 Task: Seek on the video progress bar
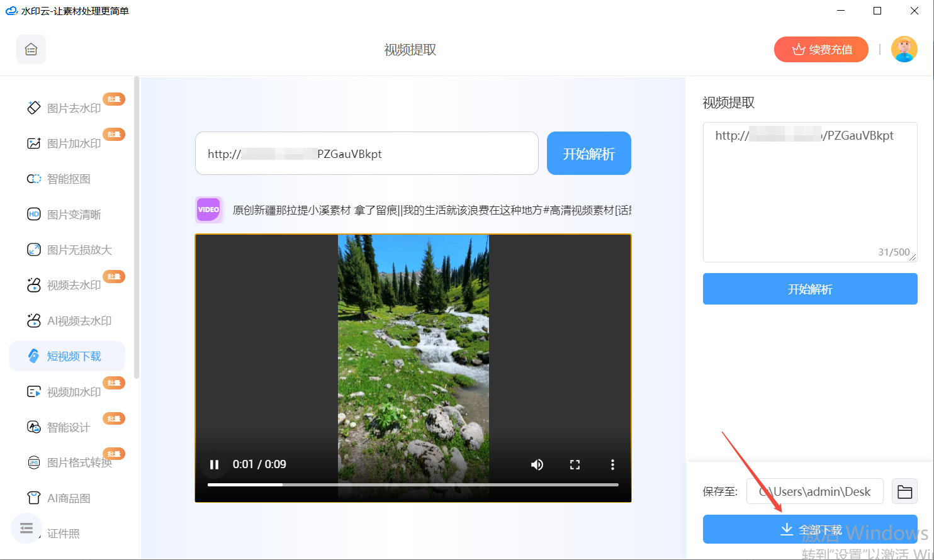(413, 484)
